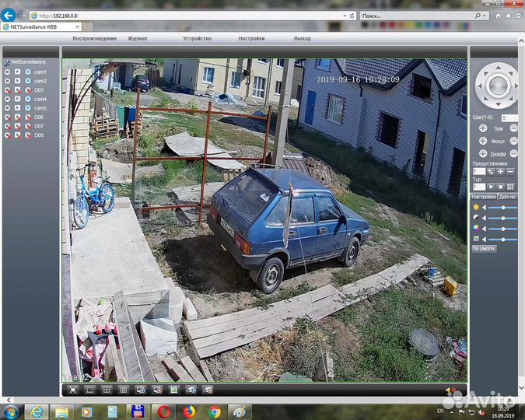Click the Шаг(1-8) step input field
Screen dimensions: 525x420
pos(509,117)
